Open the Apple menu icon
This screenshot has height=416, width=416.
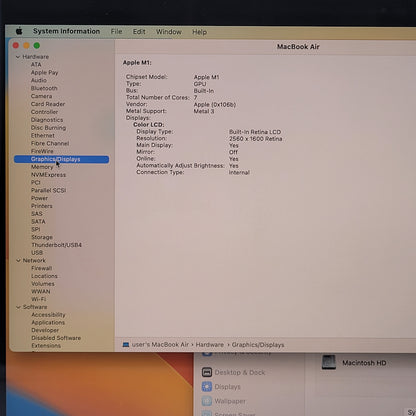[x=19, y=31]
